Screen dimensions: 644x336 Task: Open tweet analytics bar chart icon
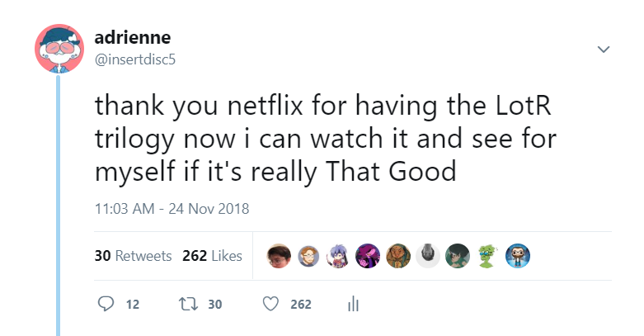(x=353, y=304)
